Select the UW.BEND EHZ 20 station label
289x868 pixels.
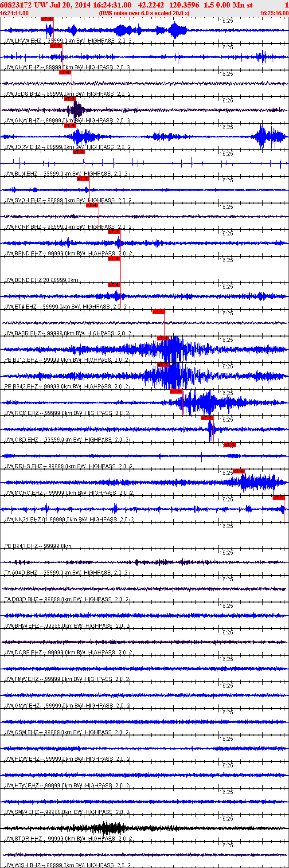(x=41, y=280)
